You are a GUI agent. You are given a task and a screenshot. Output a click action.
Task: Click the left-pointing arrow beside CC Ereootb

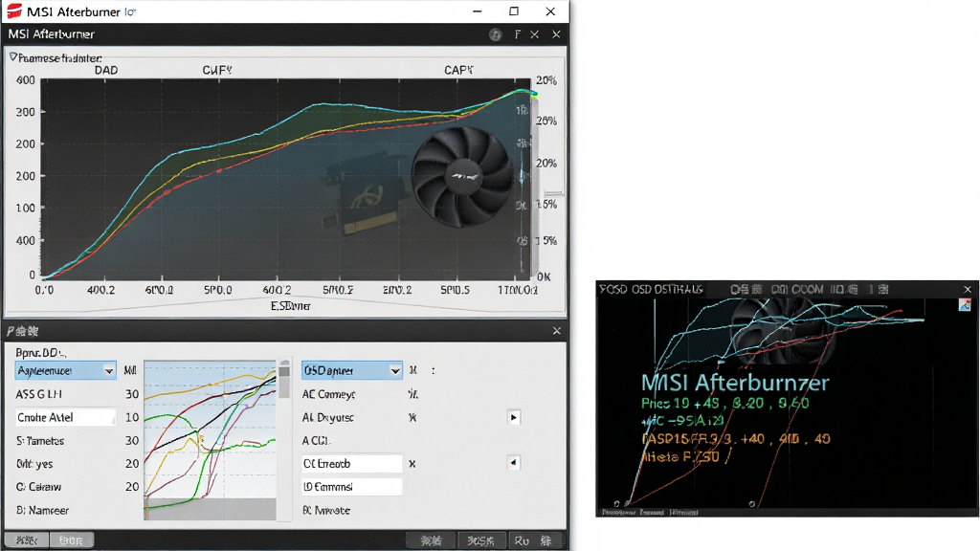[x=513, y=463]
